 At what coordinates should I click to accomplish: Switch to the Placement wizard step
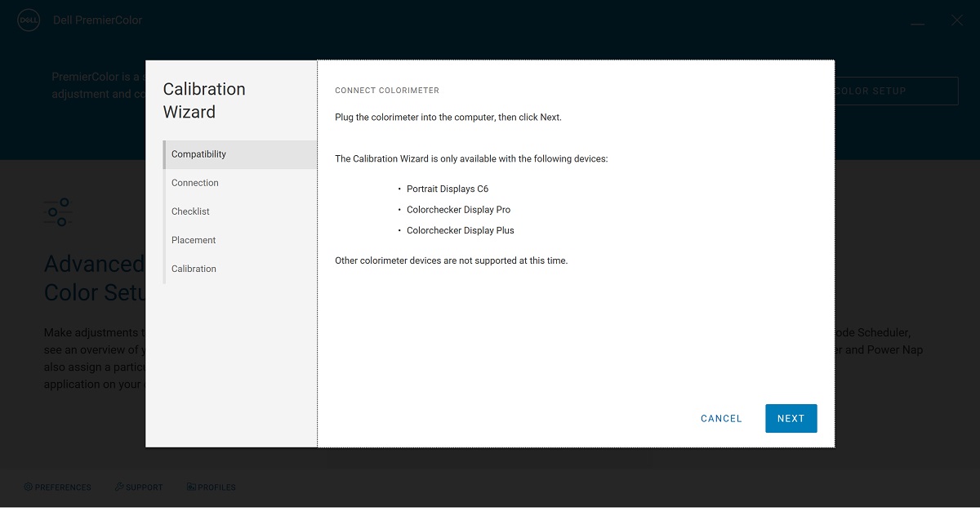coord(240,240)
